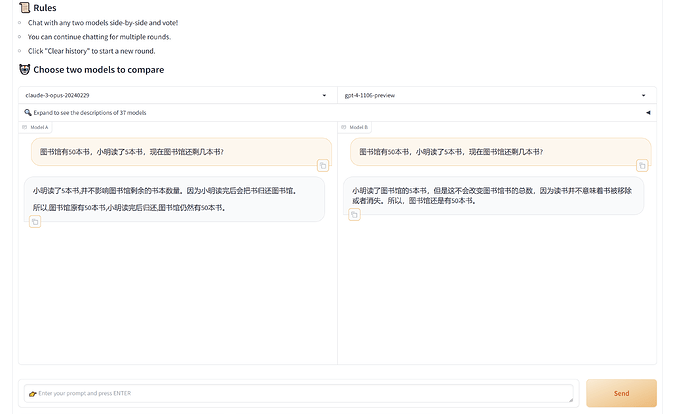
Task: Click the user question bubble in Model B
Action: pos(500,152)
